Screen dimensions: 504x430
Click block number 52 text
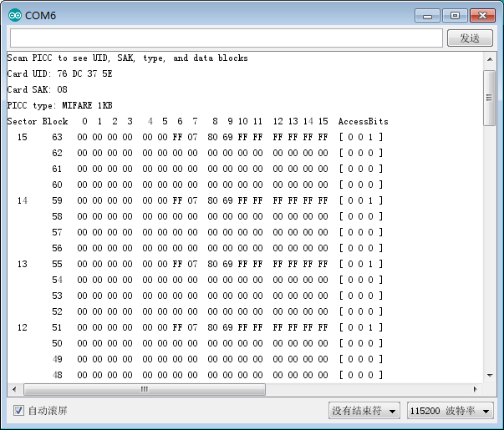coord(57,311)
